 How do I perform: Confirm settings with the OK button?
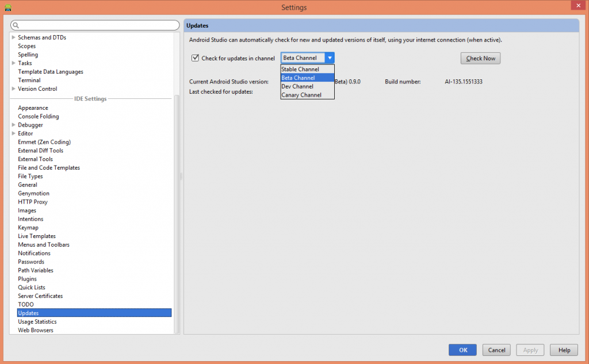[463, 350]
